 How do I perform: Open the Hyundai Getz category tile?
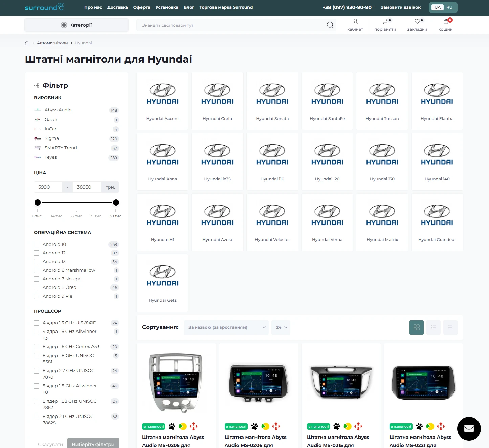(162, 283)
